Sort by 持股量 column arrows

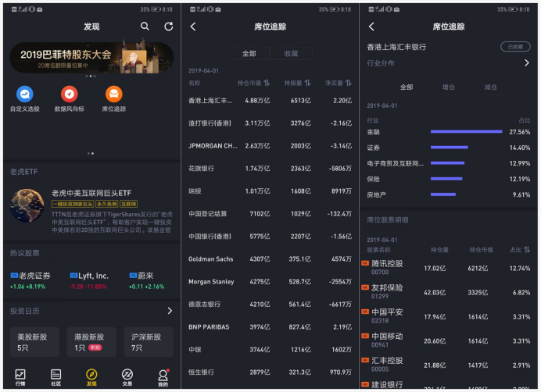click(x=307, y=83)
